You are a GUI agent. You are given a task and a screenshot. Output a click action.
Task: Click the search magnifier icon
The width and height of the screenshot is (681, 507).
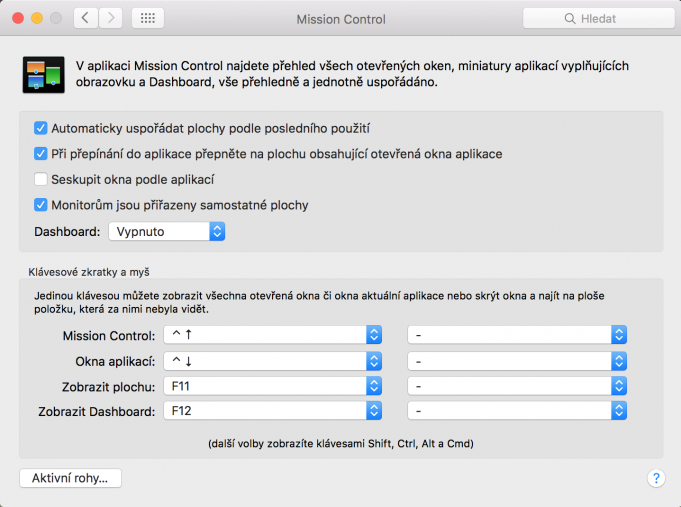[x=570, y=19]
